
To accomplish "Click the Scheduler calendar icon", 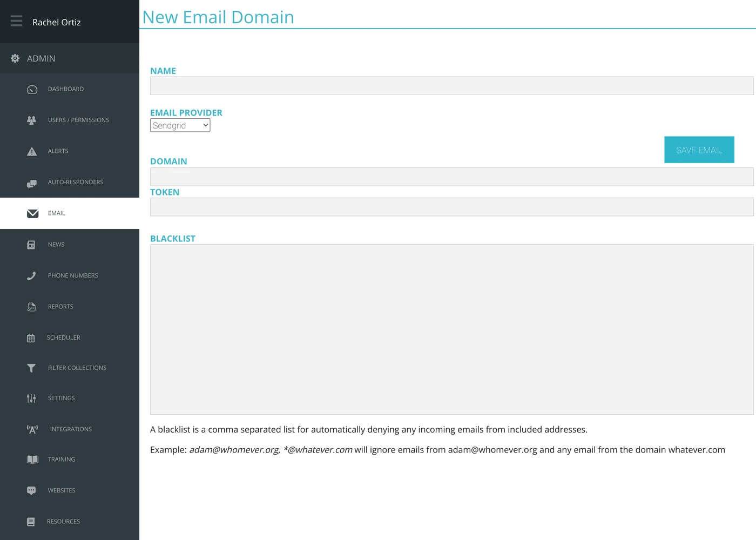I will click(31, 337).
